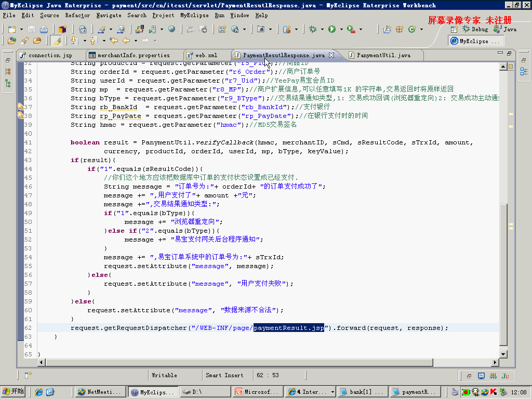532x399 pixels.
Task: Switch to the PanymentUtil.java tab
Action: pyautogui.click(x=383, y=55)
